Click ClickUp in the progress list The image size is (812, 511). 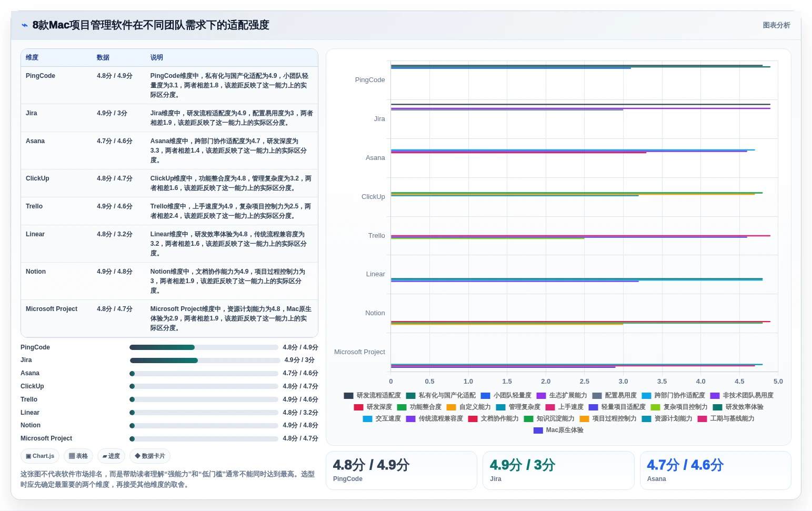coord(32,386)
